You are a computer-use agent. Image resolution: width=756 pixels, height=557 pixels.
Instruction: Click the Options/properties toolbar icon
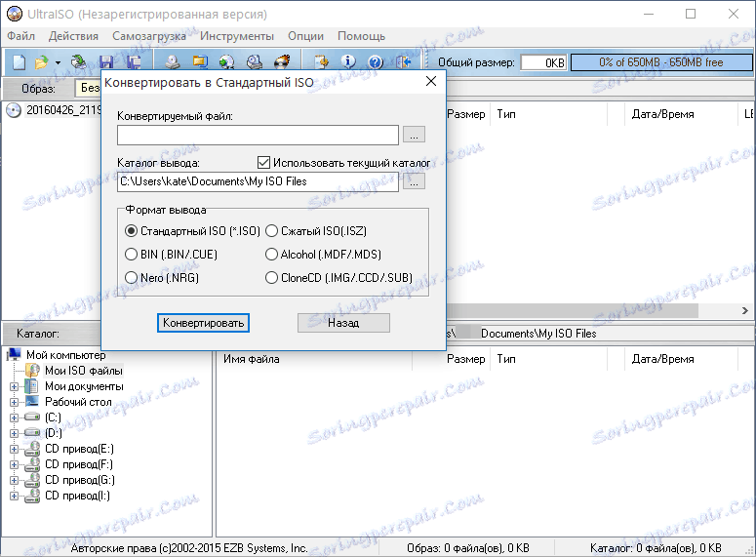point(321,62)
